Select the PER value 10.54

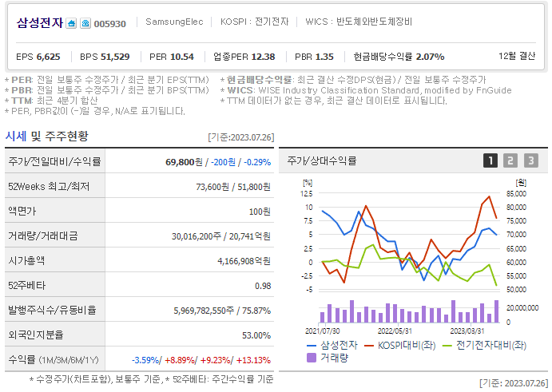(181, 57)
